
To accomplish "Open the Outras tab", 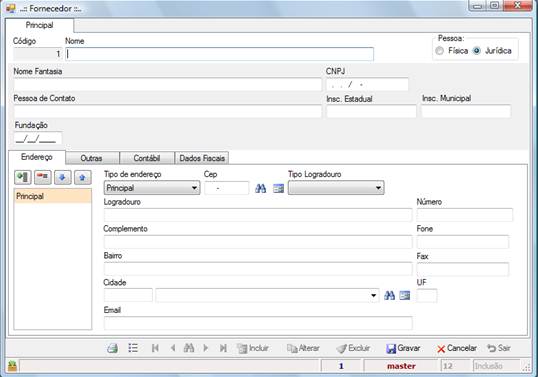I will pos(92,158).
